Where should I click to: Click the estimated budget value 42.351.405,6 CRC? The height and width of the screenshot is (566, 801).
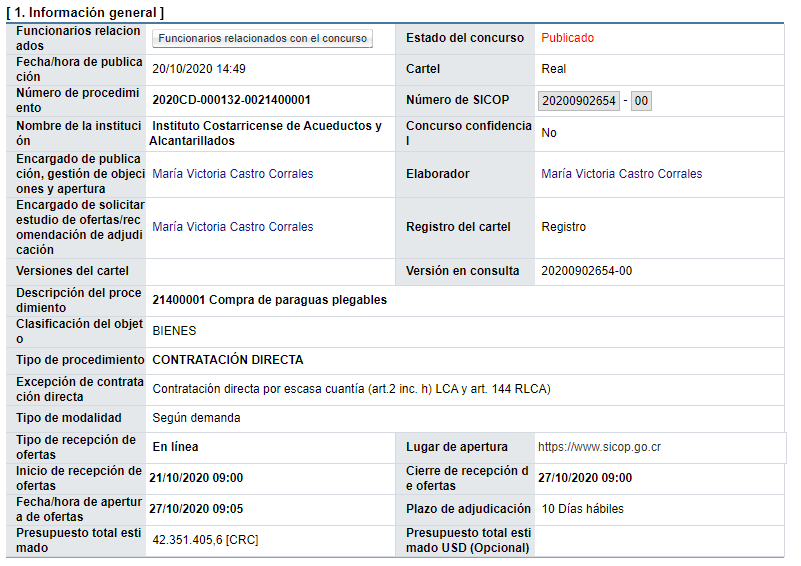[x=206, y=539]
